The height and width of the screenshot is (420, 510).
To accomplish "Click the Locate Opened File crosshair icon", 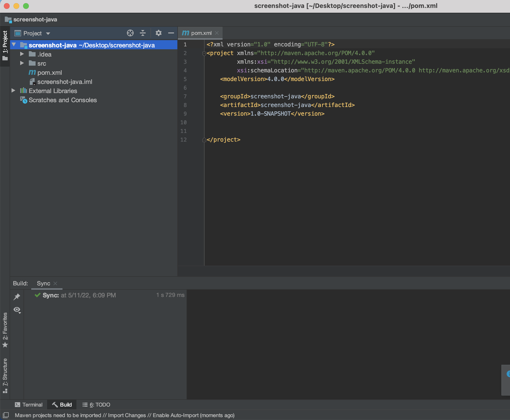I will pyautogui.click(x=130, y=33).
